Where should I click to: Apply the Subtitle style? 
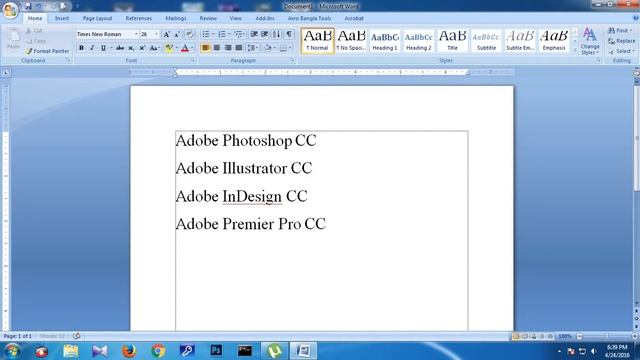click(x=486, y=40)
